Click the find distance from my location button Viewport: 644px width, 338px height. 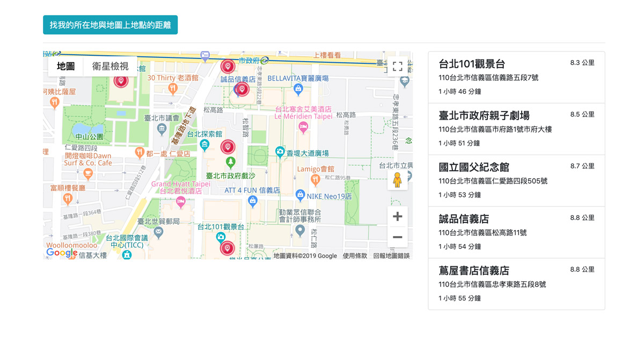point(110,25)
